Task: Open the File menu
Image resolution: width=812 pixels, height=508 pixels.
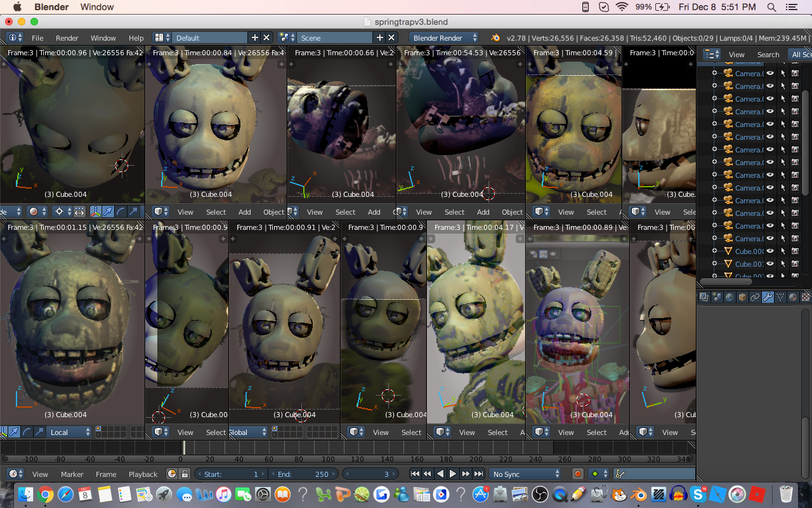Action: [x=37, y=38]
